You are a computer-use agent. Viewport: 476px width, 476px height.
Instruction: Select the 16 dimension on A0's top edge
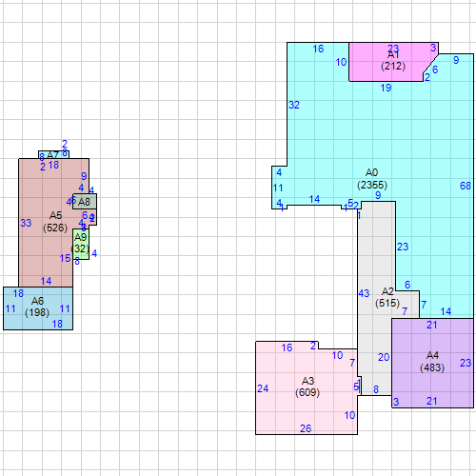click(x=318, y=49)
